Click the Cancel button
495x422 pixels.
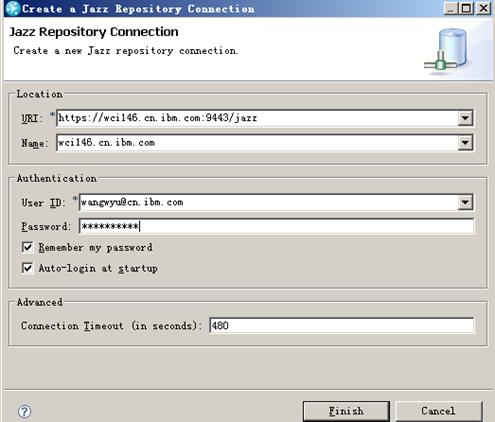[438, 411]
